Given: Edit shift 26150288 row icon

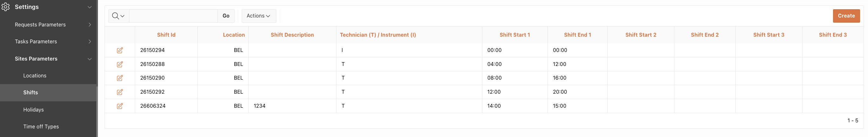Looking at the screenshot, I should tap(120, 64).
